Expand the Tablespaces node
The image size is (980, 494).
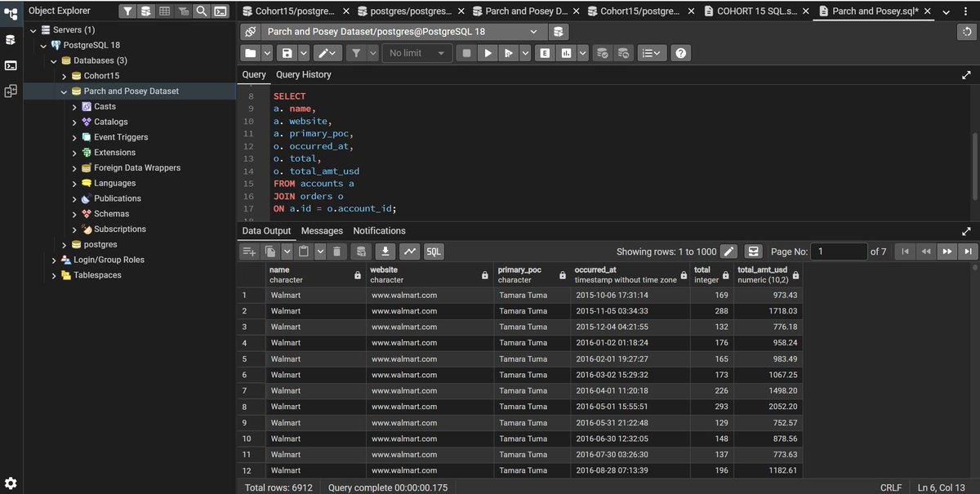coord(54,275)
